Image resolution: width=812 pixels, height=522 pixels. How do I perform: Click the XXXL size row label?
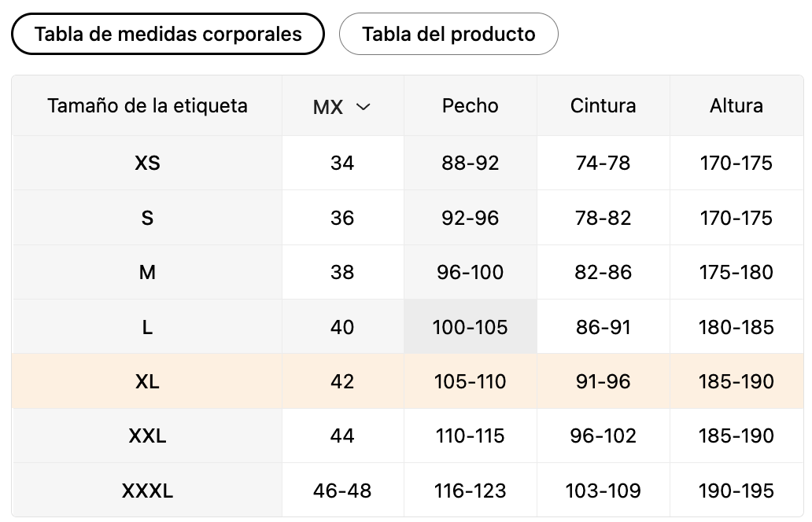click(147, 491)
